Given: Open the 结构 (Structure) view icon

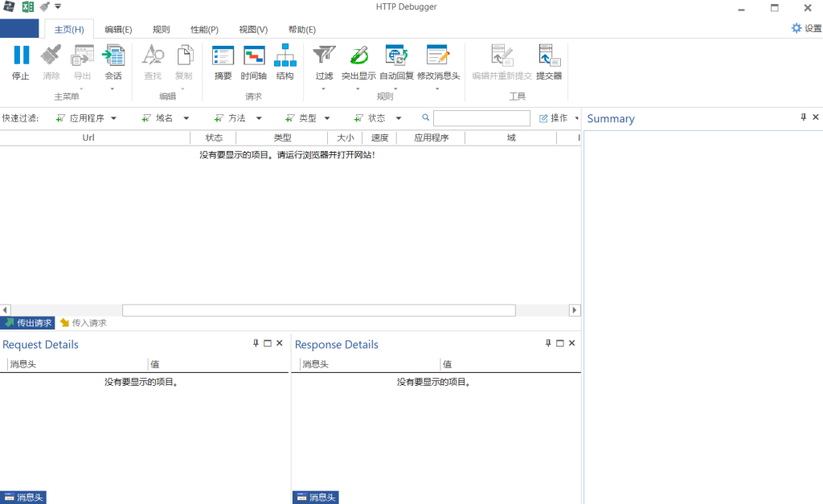Looking at the screenshot, I should (x=285, y=55).
